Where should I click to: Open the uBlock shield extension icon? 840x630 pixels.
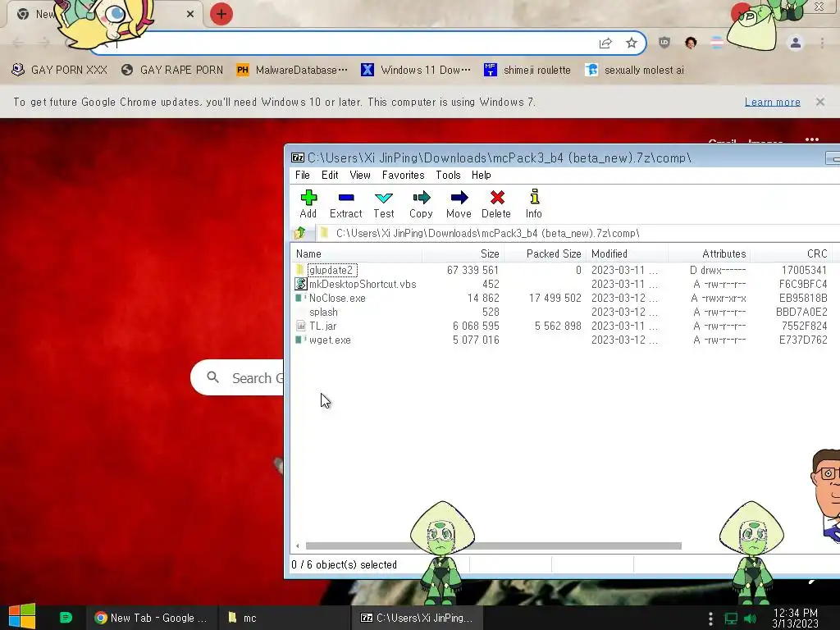click(x=664, y=43)
